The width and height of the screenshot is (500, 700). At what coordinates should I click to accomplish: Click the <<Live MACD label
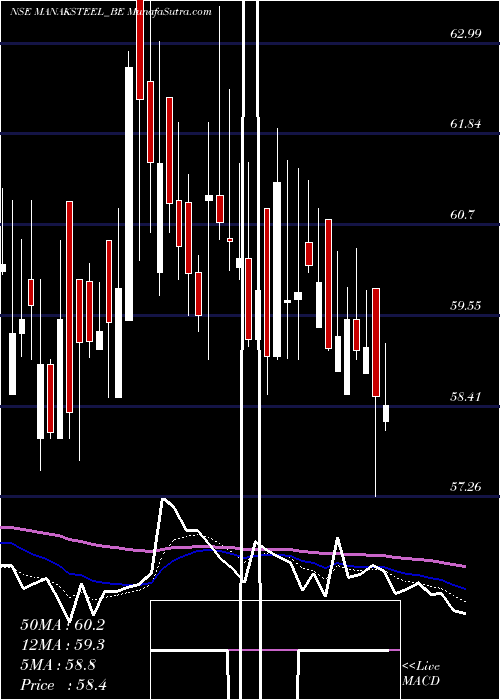coord(421,673)
